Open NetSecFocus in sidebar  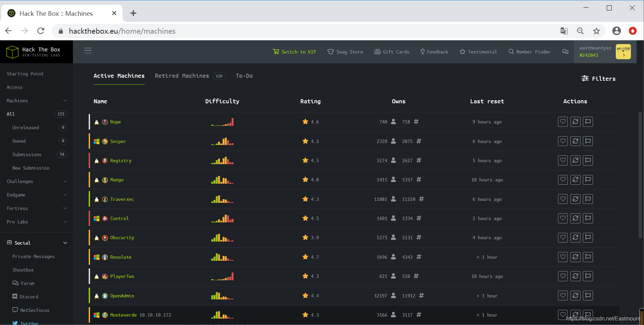tap(31, 310)
